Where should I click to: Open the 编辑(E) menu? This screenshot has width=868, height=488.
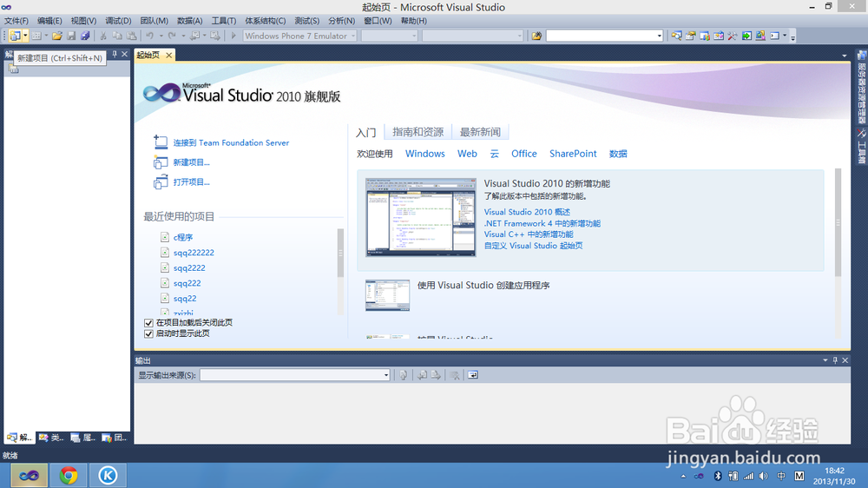click(x=49, y=21)
